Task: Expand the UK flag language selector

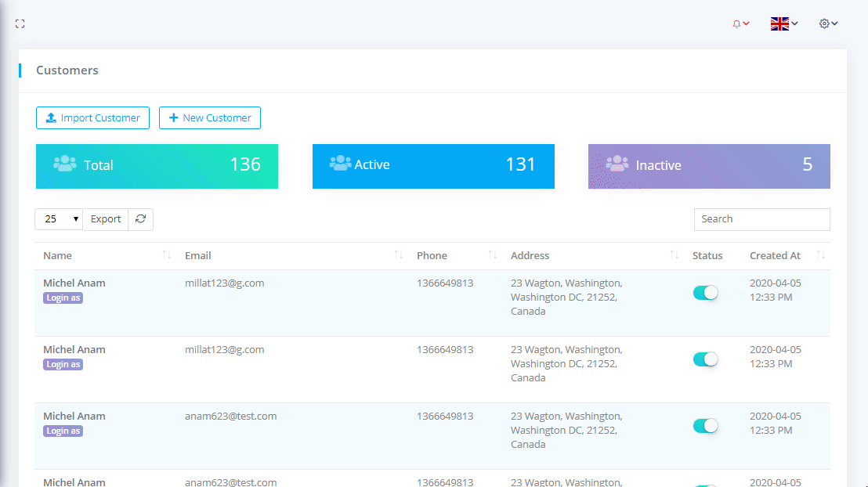Action: 784,24
